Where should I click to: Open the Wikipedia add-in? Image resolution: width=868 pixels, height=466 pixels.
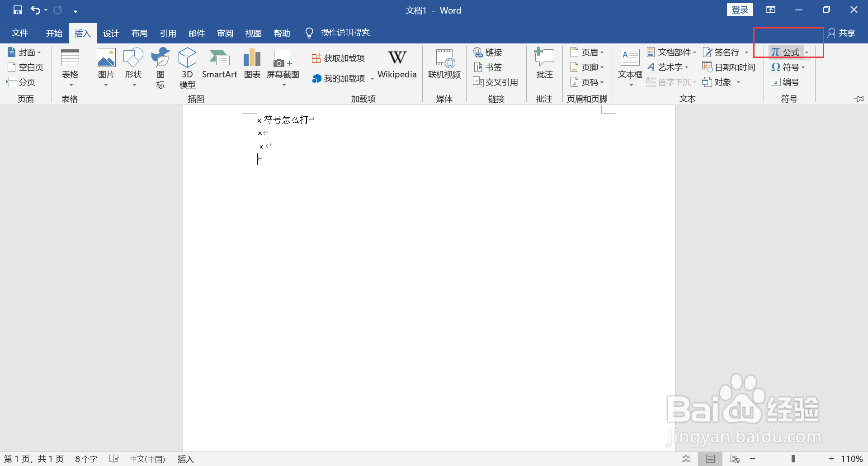tap(397, 64)
